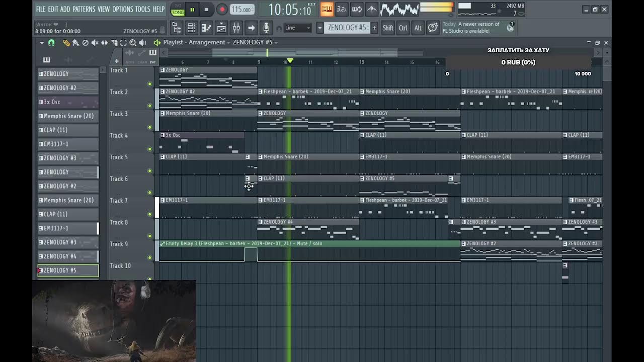Screen dimensions: 644x362
Task: Mute Track 2 using its green dot
Action: [x=149, y=106]
